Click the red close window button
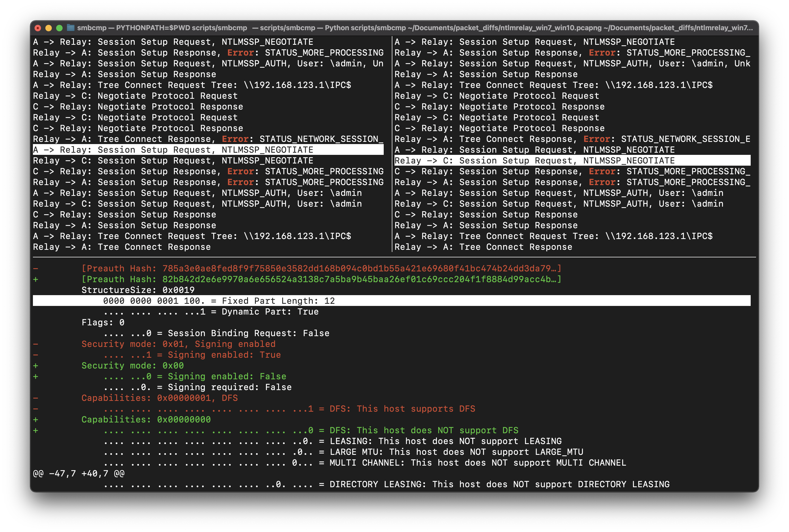This screenshot has width=789, height=532. pos(38,28)
